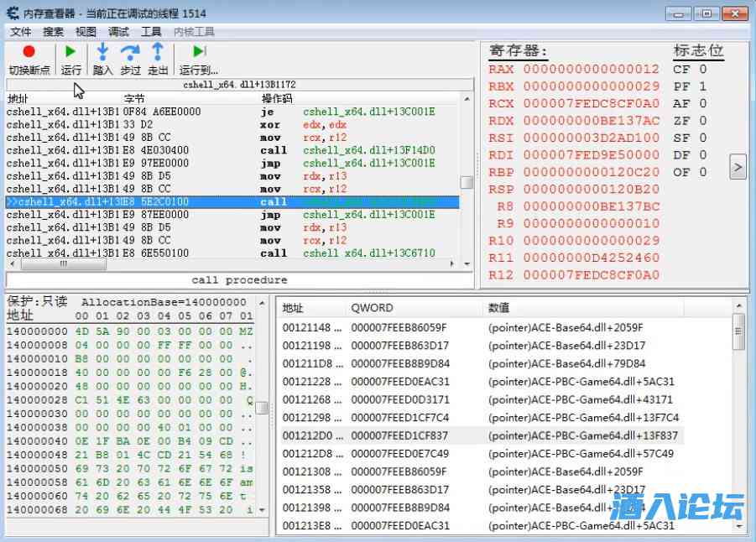The height and width of the screenshot is (542, 756).
Task: Open the 文件 (File) menu
Action: [x=20, y=32]
